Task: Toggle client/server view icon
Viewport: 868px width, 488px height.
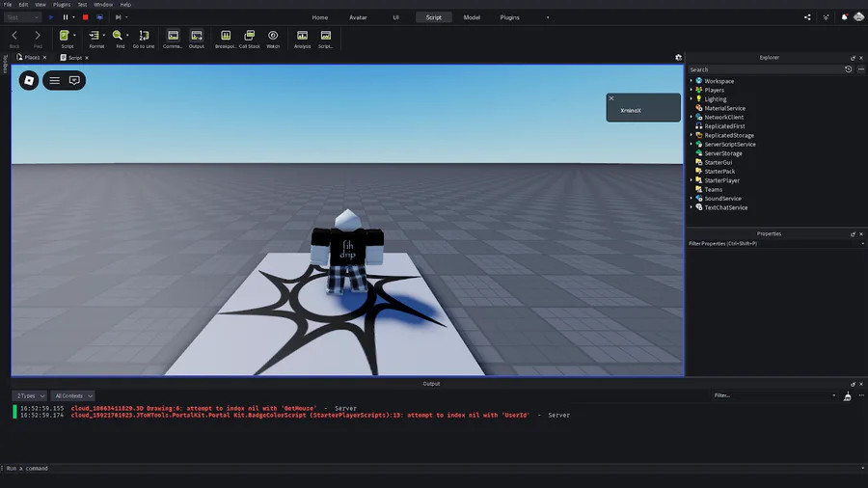Action: (x=99, y=17)
